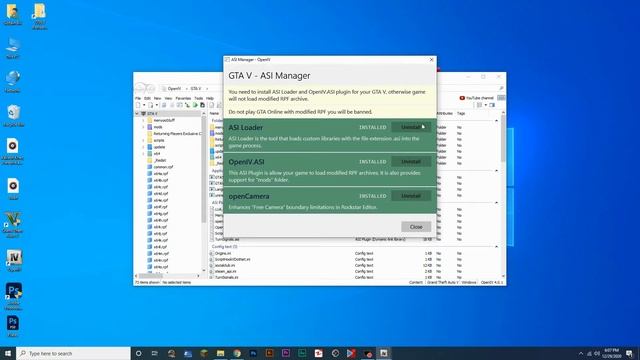Uninstall the openCamera plugin

coord(411,196)
